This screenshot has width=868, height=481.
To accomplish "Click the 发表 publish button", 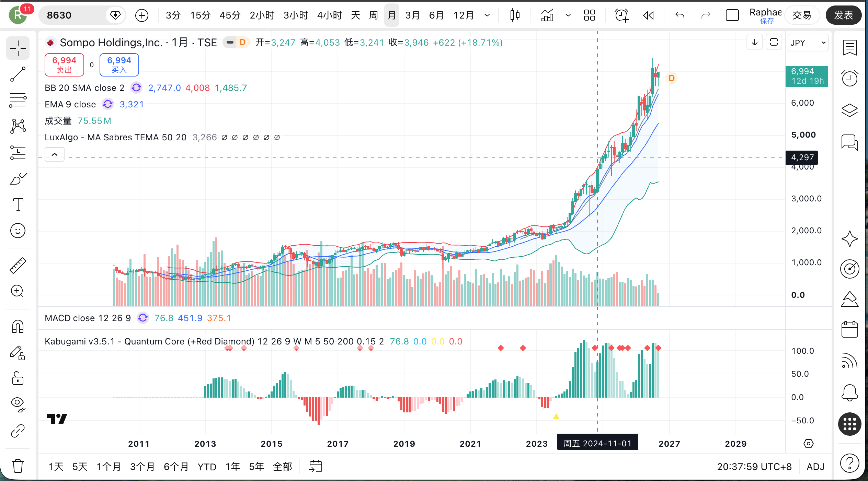I will point(843,15).
